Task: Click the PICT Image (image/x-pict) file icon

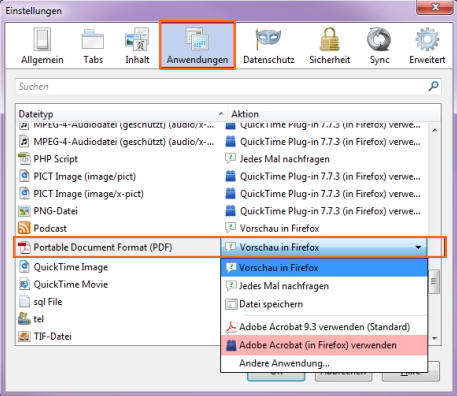Action: point(24,194)
